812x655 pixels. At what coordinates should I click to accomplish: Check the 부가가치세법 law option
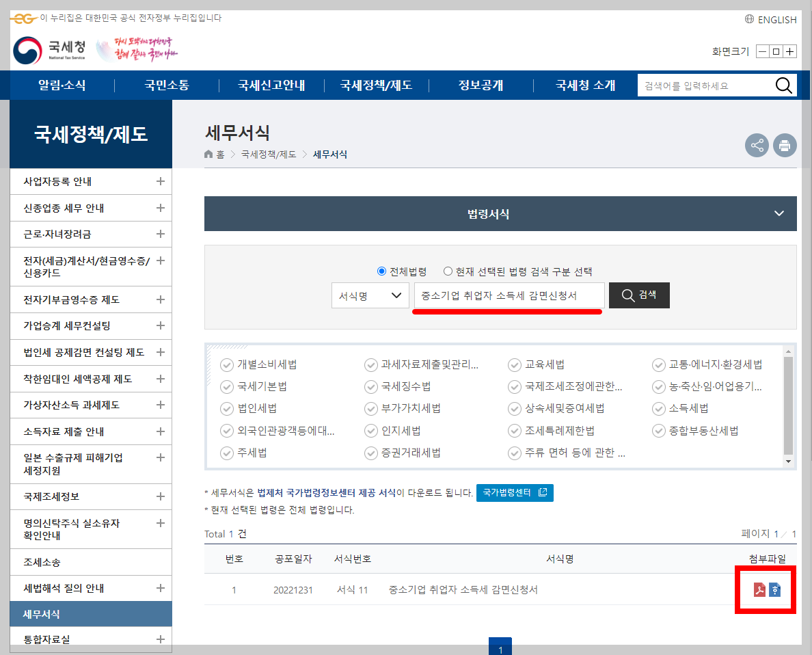coord(370,409)
